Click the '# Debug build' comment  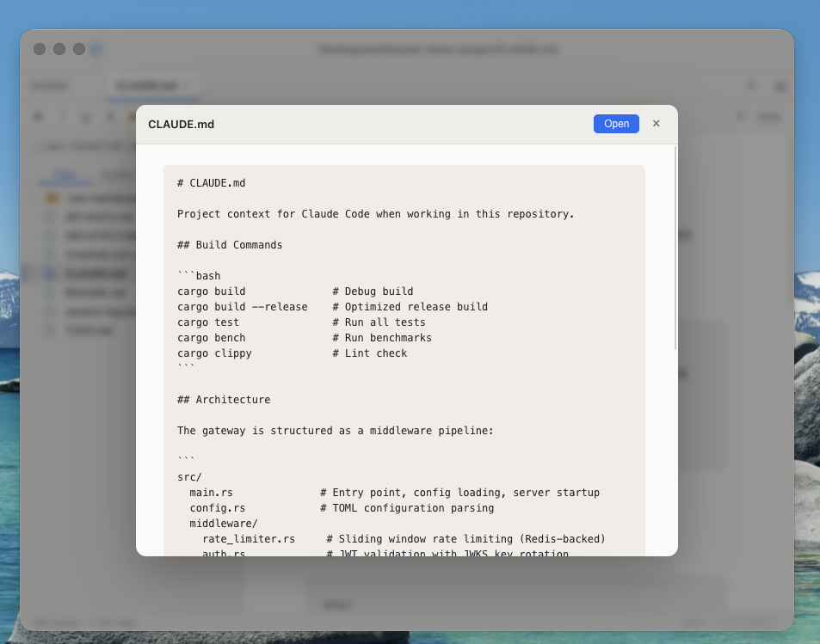[373, 291]
